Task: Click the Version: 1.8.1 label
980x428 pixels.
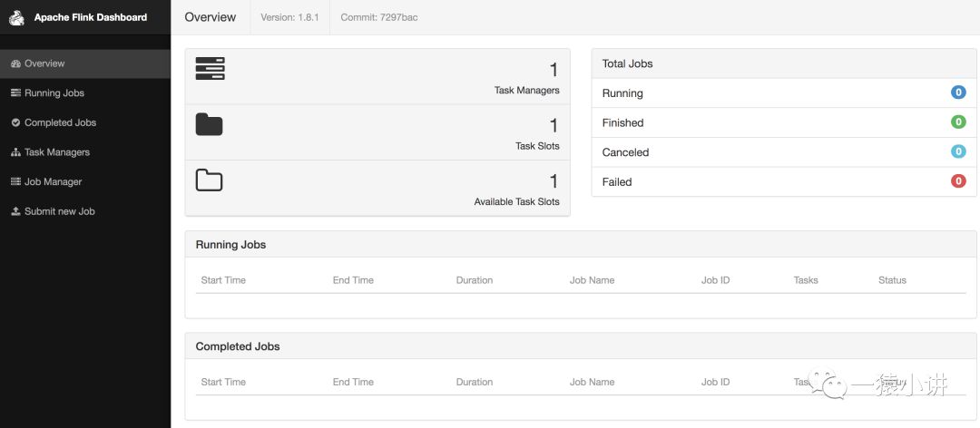Action: coord(290,17)
